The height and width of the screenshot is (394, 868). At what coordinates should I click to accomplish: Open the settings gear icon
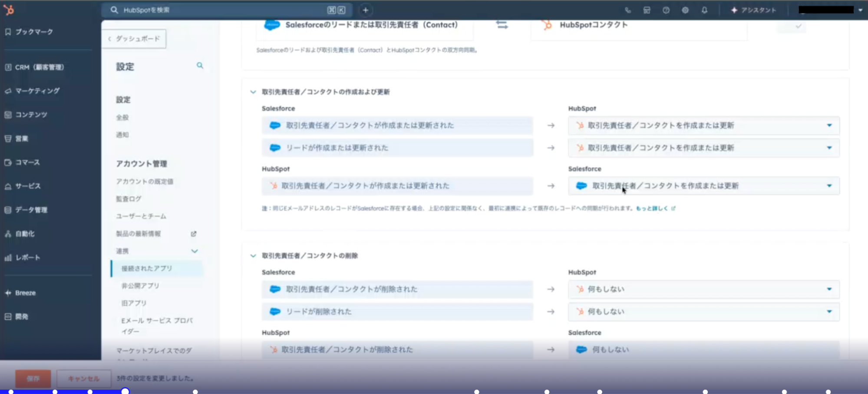(x=685, y=10)
